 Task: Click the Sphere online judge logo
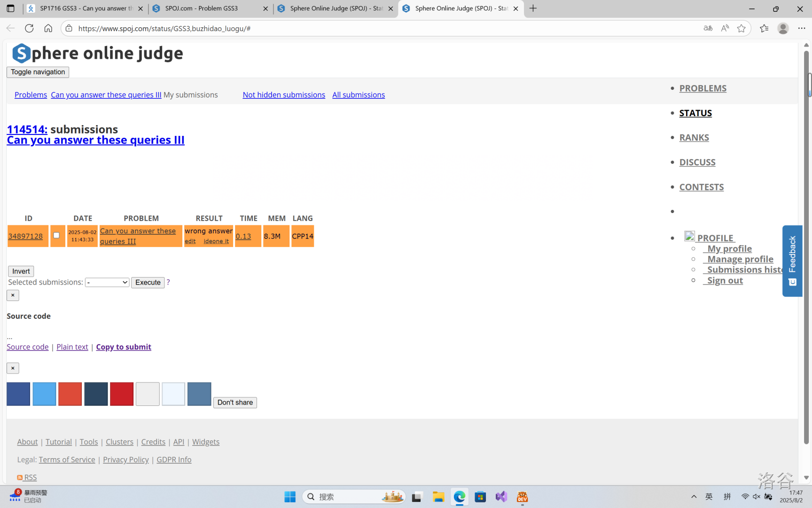coord(98,53)
